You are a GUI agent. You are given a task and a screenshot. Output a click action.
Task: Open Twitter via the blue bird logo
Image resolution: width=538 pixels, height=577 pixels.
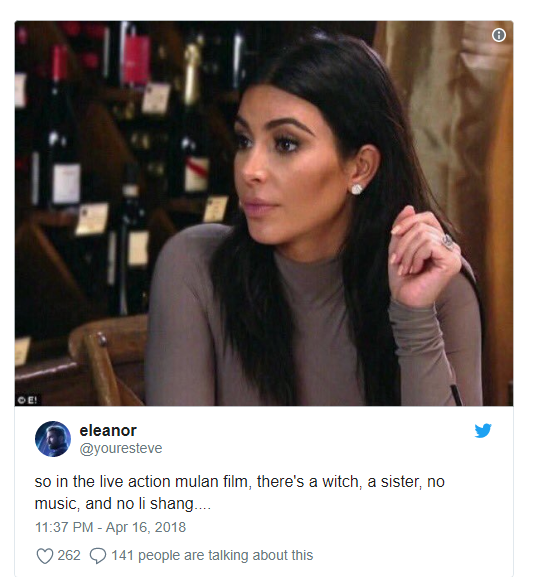(483, 430)
